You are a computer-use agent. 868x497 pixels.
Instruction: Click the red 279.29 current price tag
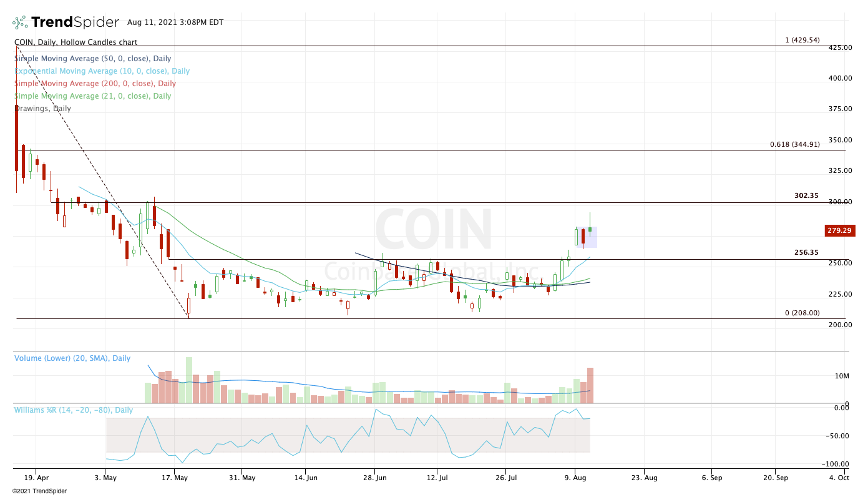click(840, 231)
